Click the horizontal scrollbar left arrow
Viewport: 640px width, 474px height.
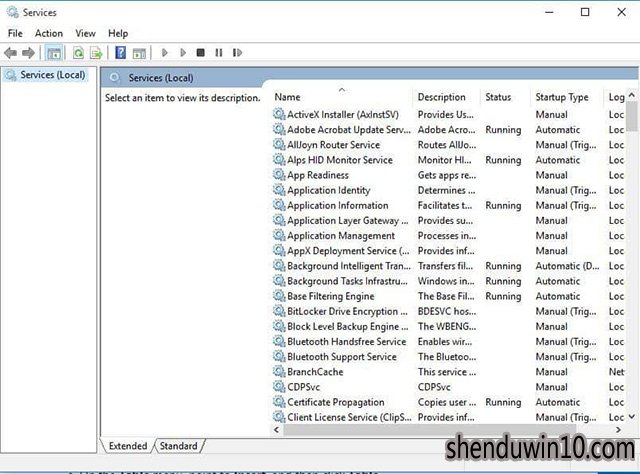coord(277,429)
